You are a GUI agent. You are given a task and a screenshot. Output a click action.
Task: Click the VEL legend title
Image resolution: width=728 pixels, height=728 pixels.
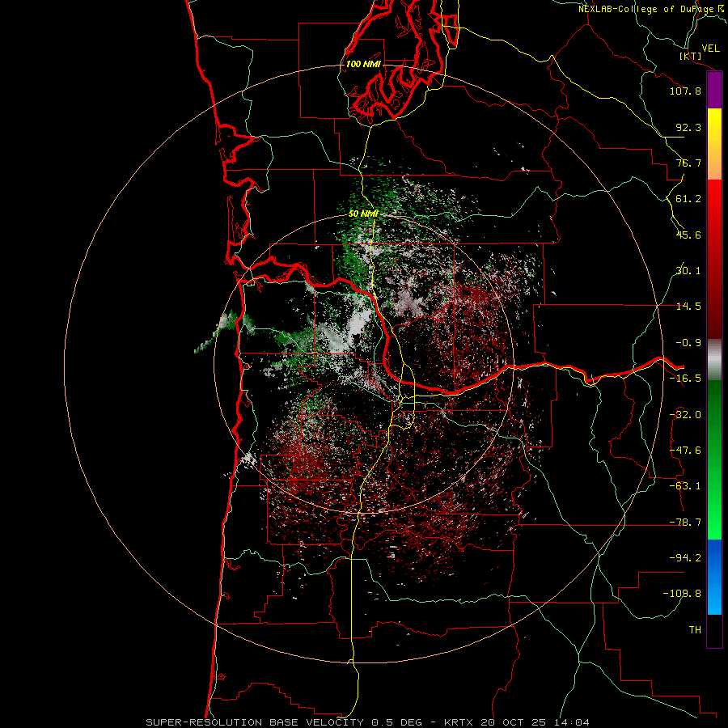[x=710, y=48]
